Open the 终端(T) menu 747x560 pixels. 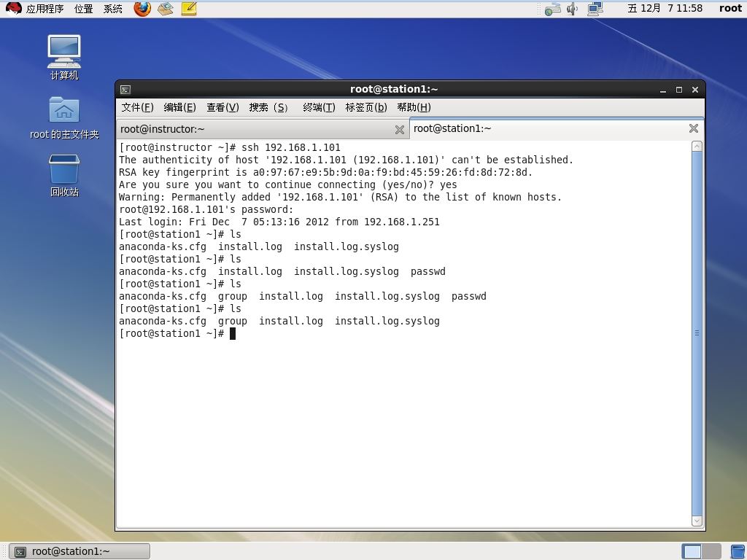tap(319, 108)
